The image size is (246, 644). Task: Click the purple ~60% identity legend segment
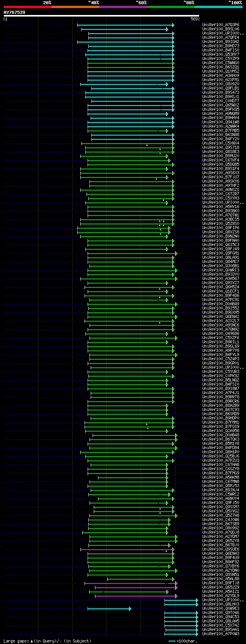[x=123, y=7]
